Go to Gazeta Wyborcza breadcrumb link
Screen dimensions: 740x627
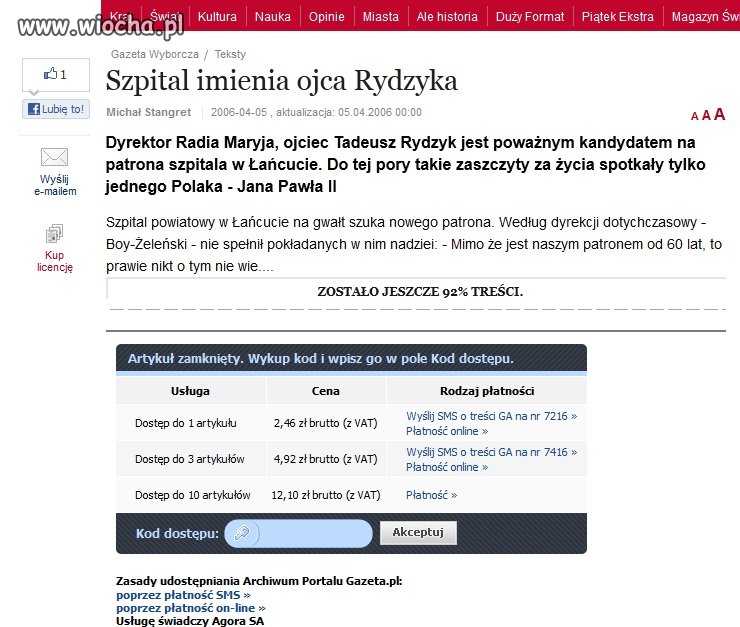[155, 54]
